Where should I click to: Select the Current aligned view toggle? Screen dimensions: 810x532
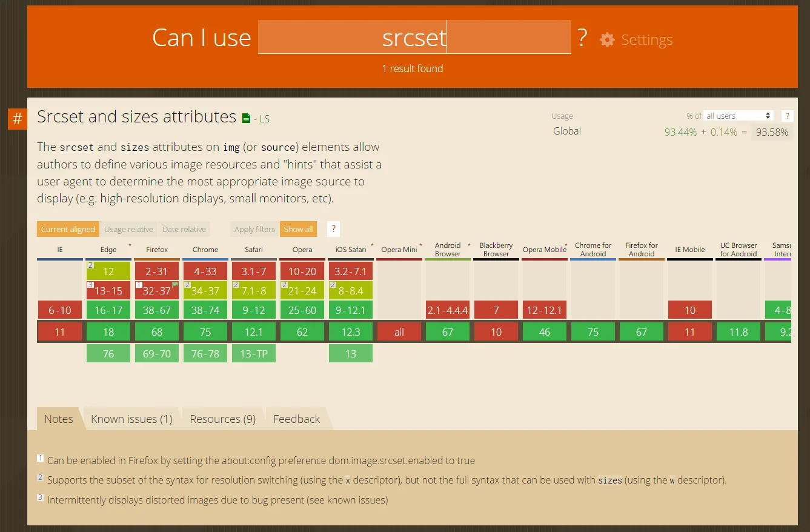tap(68, 229)
